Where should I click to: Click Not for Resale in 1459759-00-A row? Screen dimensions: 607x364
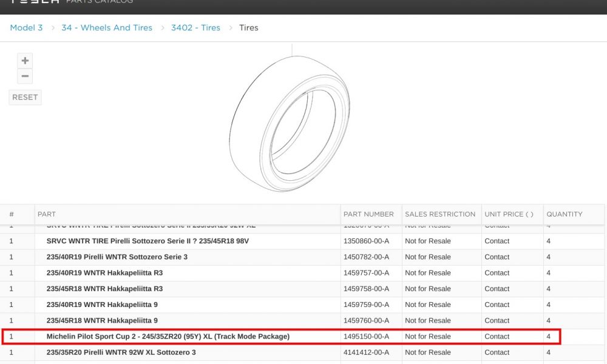coord(428,305)
